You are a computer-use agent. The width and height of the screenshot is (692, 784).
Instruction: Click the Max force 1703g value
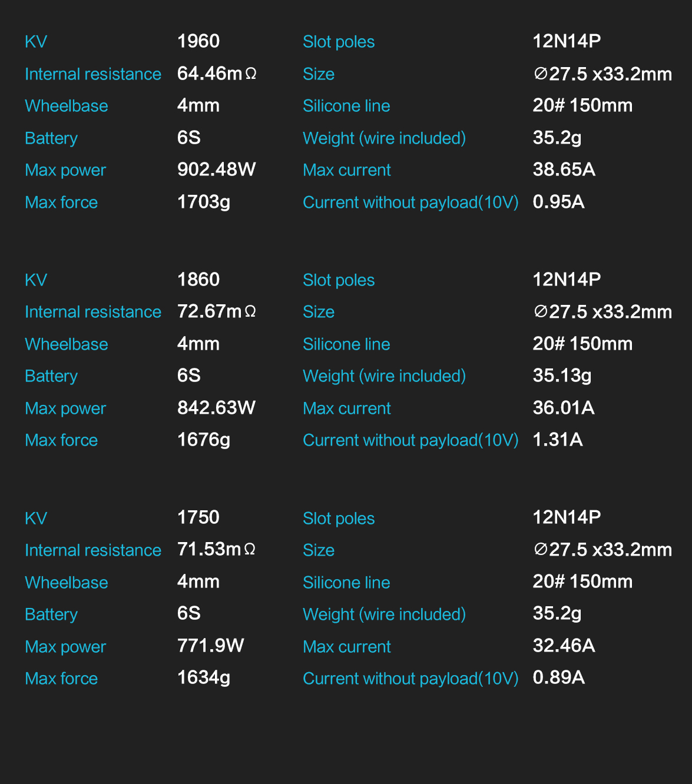[x=204, y=202]
